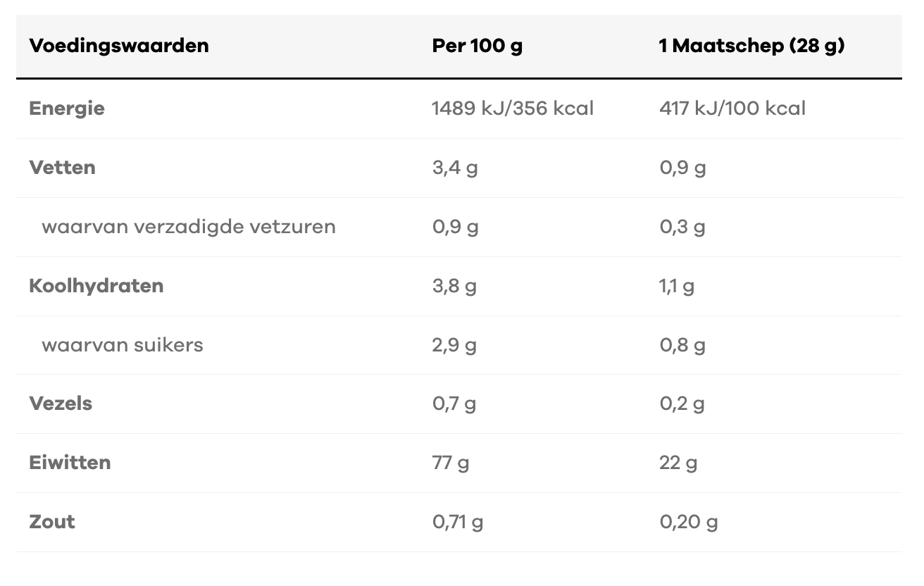
Task: Click the Per 100 g header
Action: 477,46
